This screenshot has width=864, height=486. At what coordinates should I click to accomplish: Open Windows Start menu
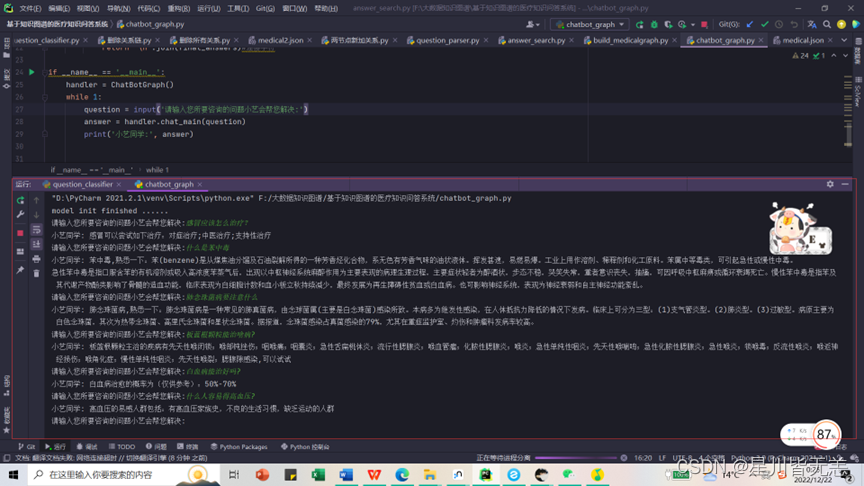13,474
